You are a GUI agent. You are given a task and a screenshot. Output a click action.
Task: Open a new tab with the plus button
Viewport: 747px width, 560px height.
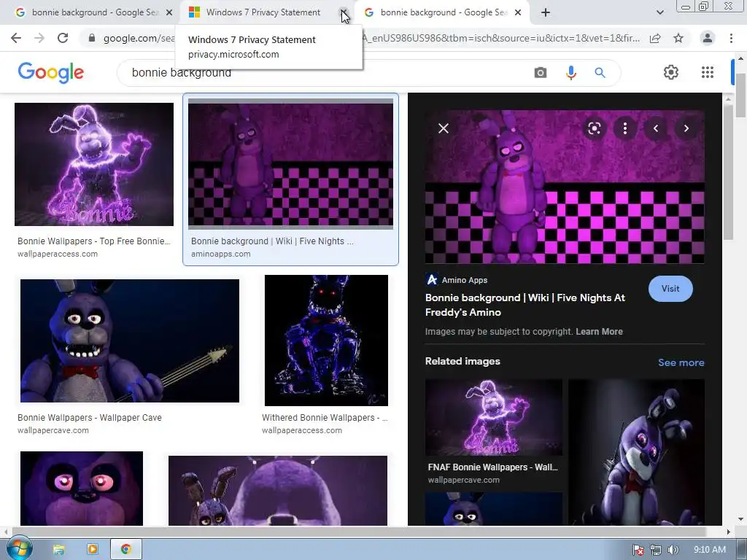(x=546, y=12)
